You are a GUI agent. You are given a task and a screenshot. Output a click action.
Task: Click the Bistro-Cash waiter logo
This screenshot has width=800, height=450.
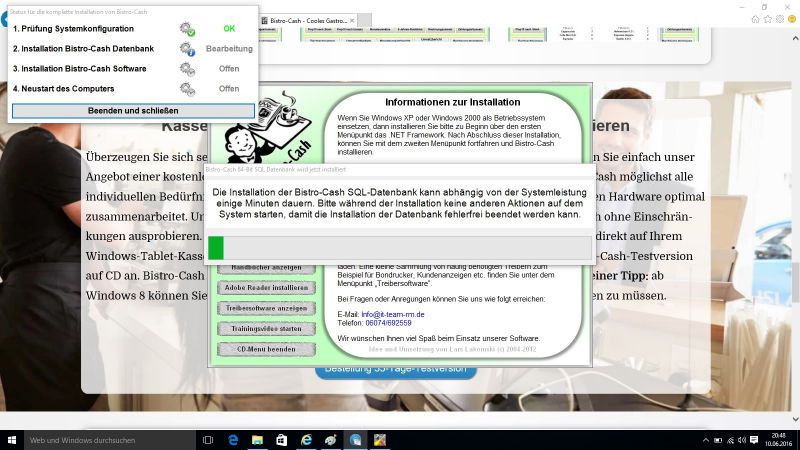(268, 128)
